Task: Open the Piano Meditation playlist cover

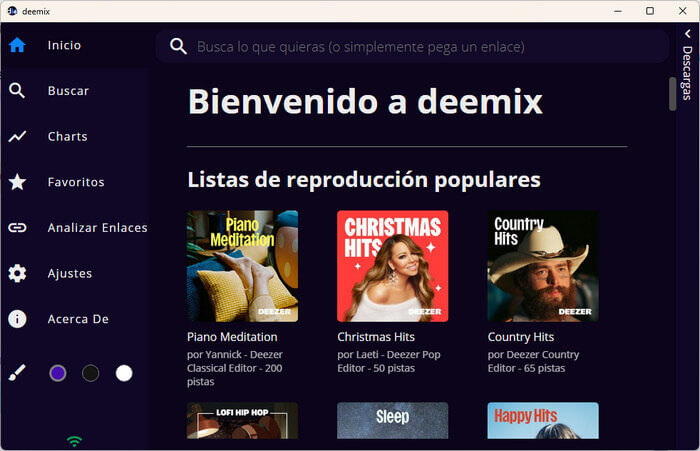Action: click(x=242, y=266)
